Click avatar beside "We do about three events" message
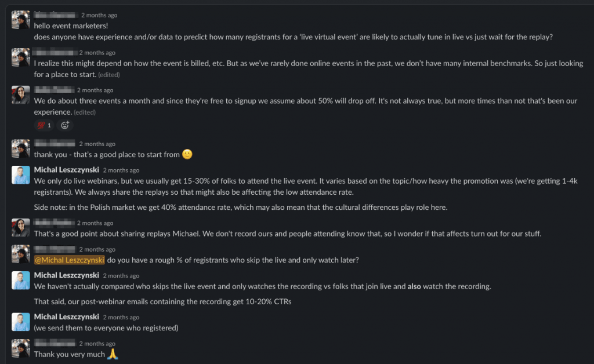The height and width of the screenshot is (364, 594). [21, 95]
